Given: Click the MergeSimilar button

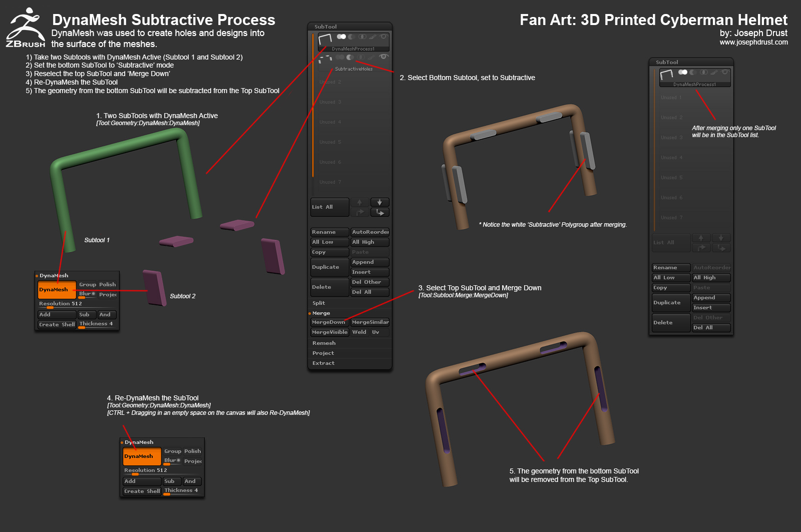Looking at the screenshot, I should point(370,322).
